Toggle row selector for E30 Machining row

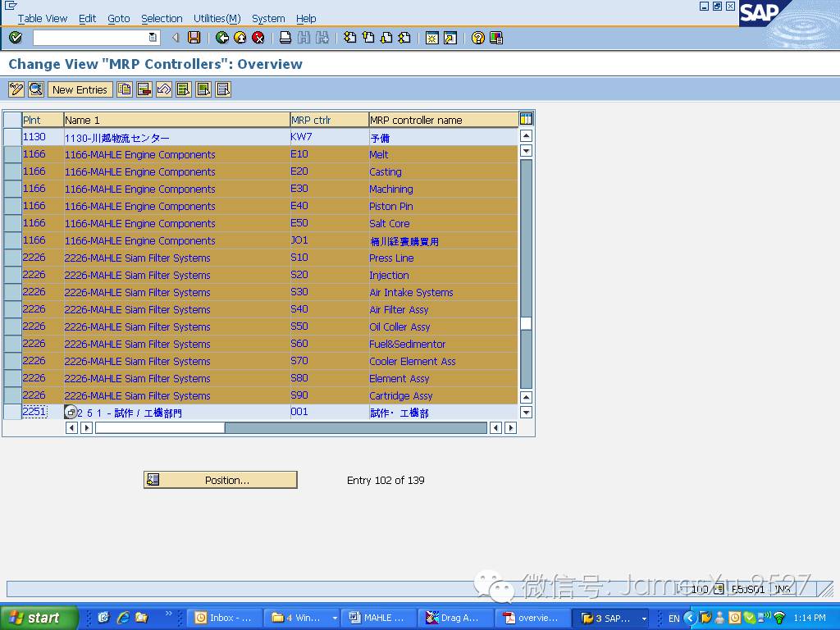(11, 189)
